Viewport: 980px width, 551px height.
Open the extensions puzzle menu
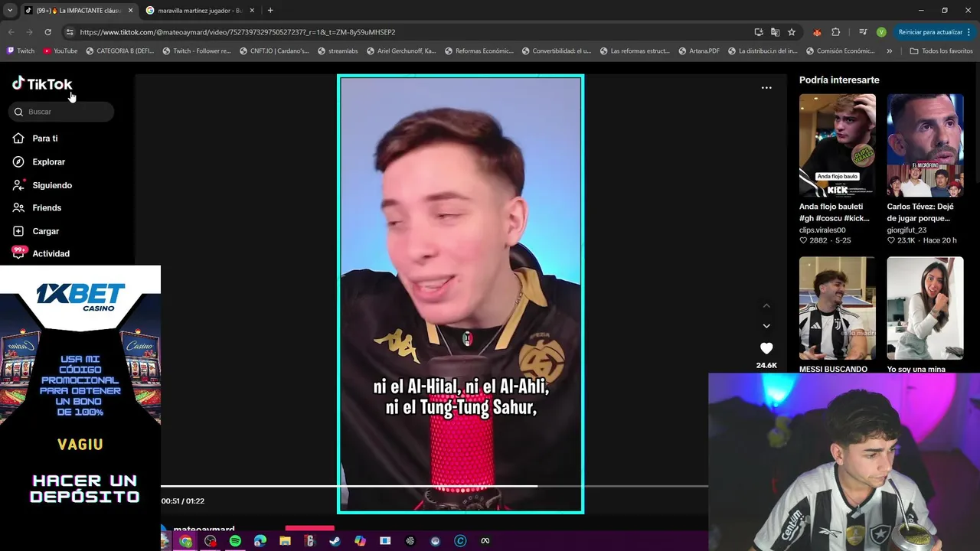tap(835, 32)
